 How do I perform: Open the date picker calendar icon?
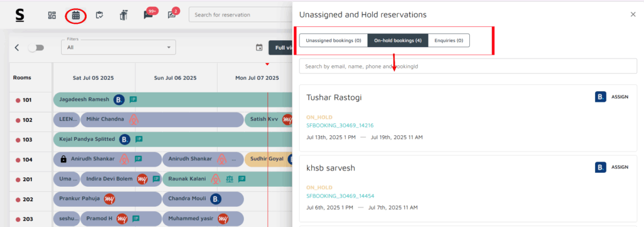pyautogui.click(x=259, y=48)
